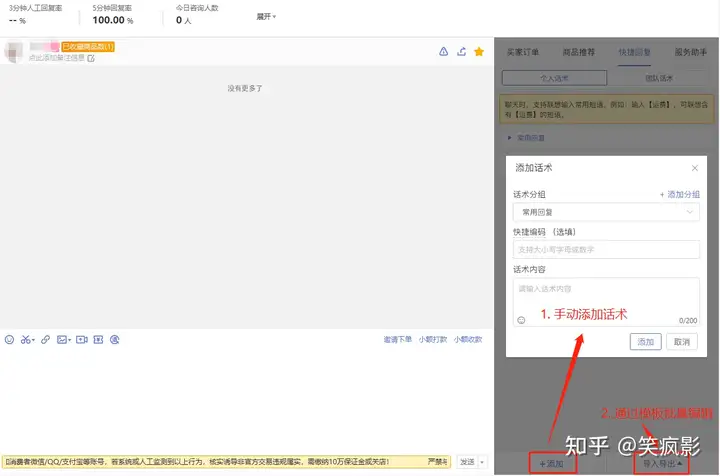Click the 5分钟回复率 100.00% stat
Viewport: 720px width, 476px height.
[x=113, y=15]
